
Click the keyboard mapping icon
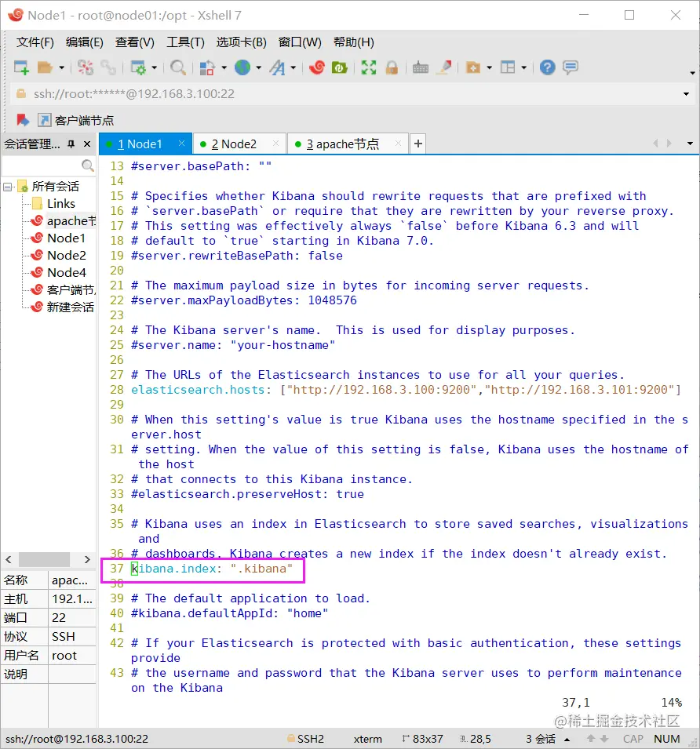[x=421, y=67]
